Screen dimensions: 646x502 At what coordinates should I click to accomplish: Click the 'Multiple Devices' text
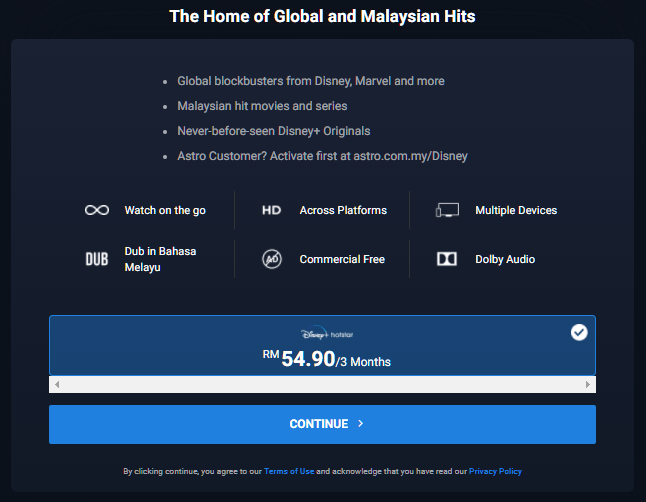516,210
